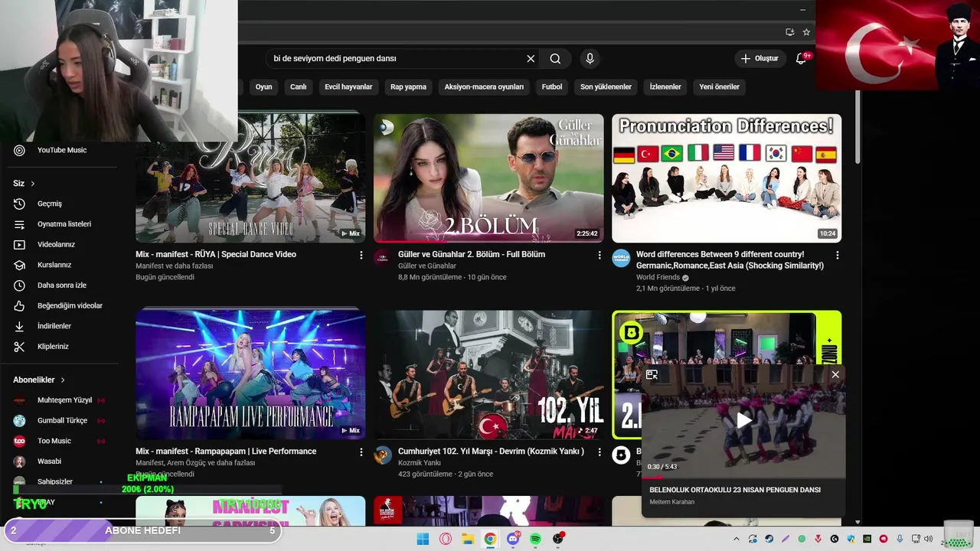Image resolution: width=980 pixels, height=551 pixels.
Task: Select Aksiyon-macera oyunları chip
Action: pos(484,87)
